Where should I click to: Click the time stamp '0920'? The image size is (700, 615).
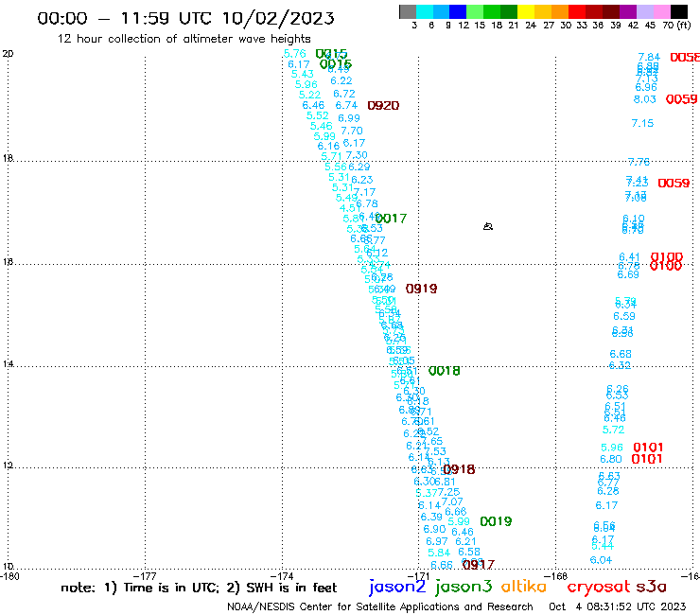[x=383, y=105]
